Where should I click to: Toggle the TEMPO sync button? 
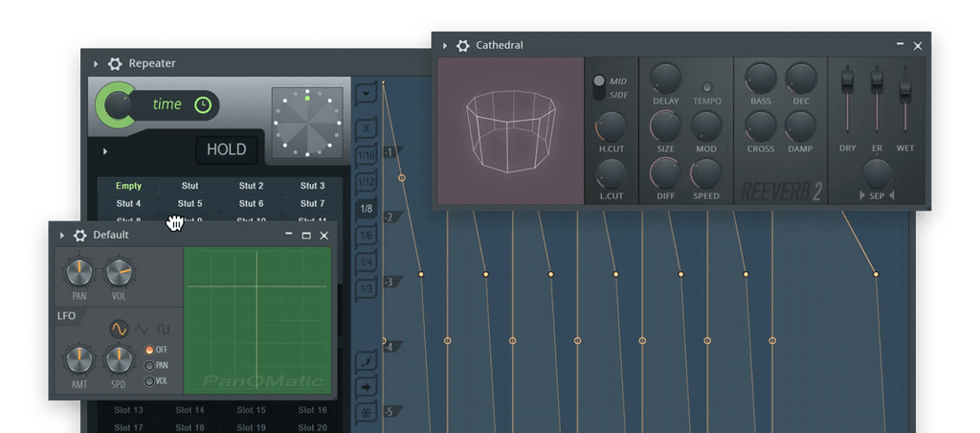click(x=707, y=87)
